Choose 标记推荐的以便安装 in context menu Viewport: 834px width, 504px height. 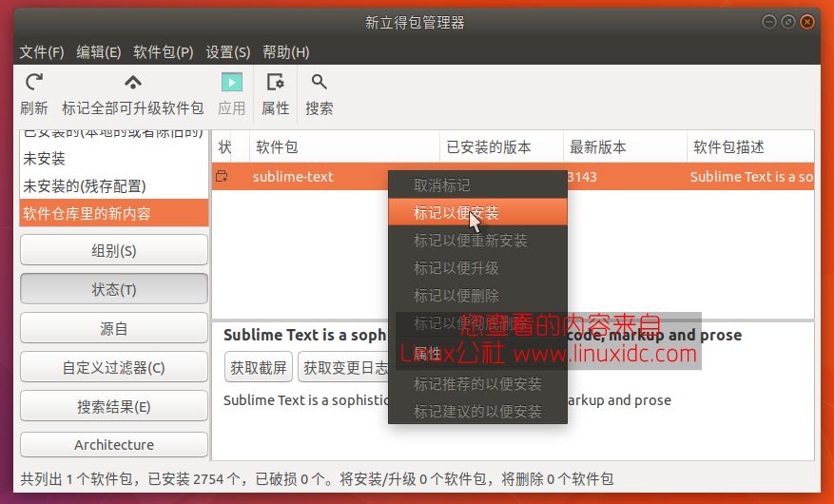click(x=477, y=384)
